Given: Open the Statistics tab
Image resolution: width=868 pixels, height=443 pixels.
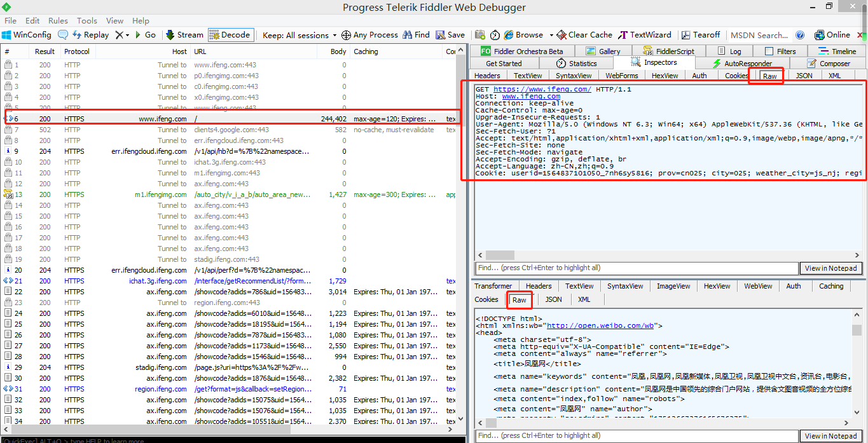Looking at the screenshot, I should click(x=576, y=64).
